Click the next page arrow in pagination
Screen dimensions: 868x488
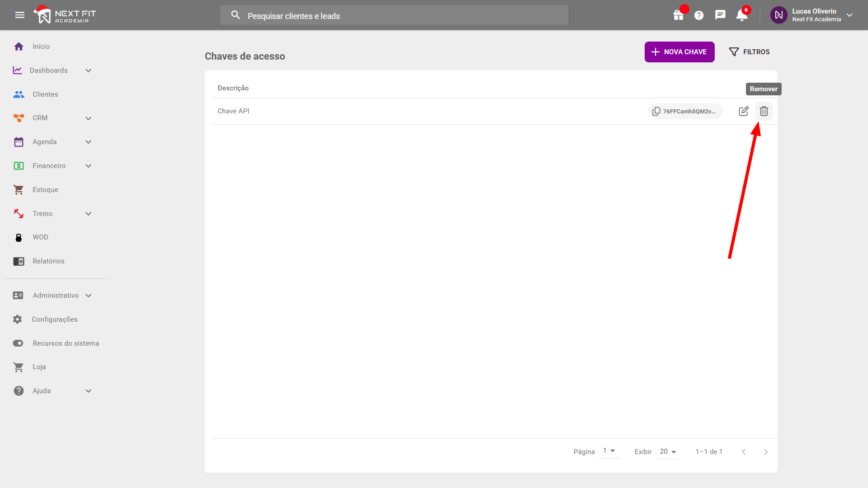[x=765, y=452]
